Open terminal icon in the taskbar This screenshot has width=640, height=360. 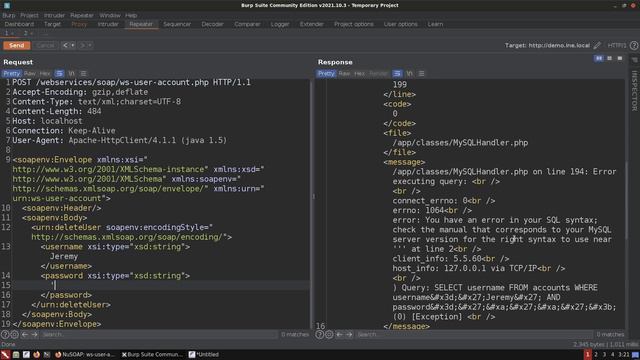[47, 355]
